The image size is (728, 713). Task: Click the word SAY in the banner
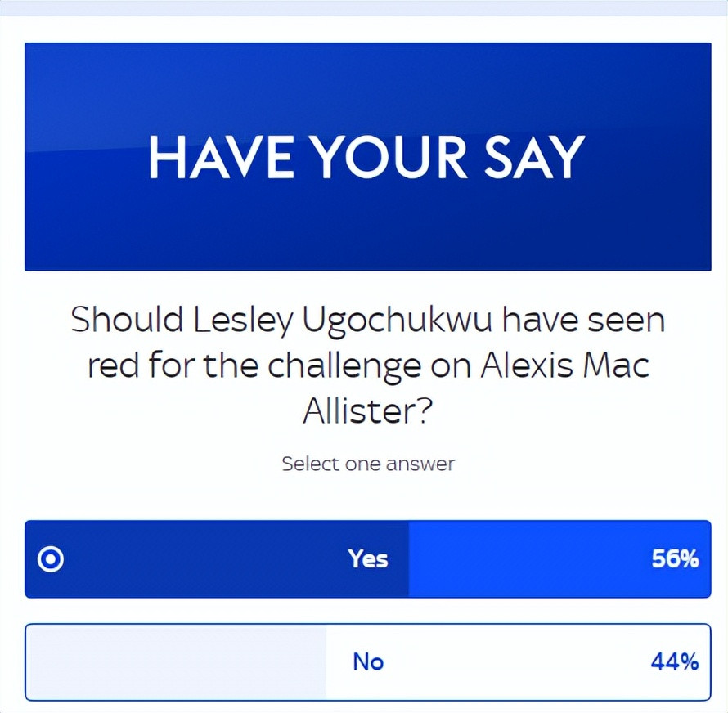click(534, 157)
